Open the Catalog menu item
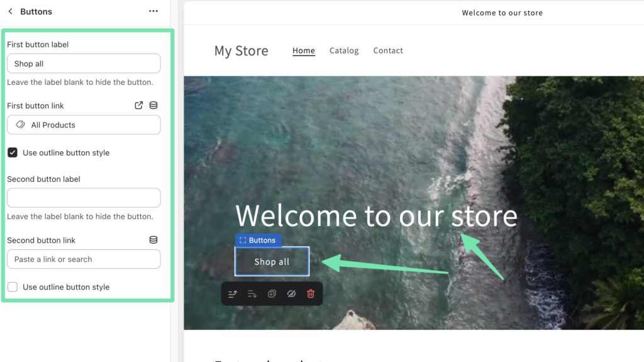This screenshot has width=644, height=362. click(344, 50)
